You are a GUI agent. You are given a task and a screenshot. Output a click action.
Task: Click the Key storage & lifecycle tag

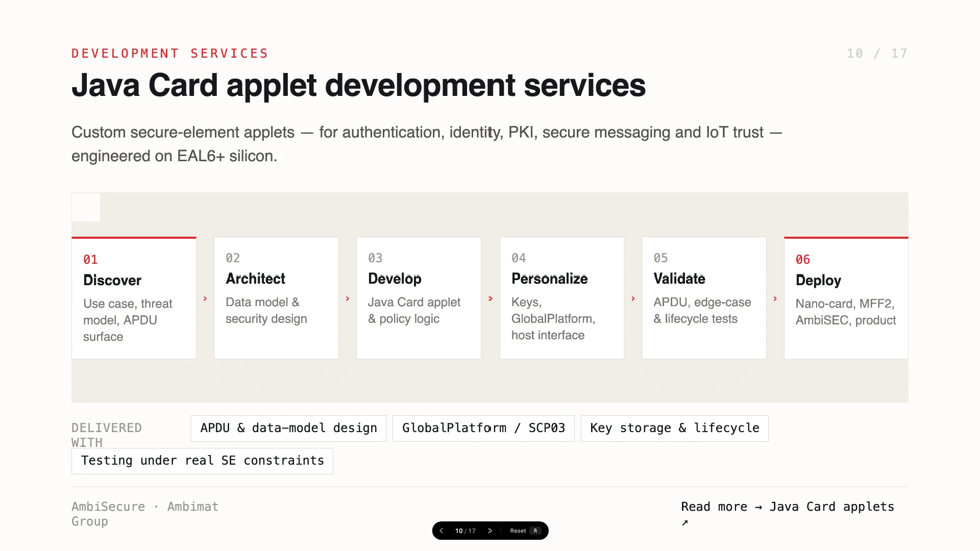tap(675, 428)
